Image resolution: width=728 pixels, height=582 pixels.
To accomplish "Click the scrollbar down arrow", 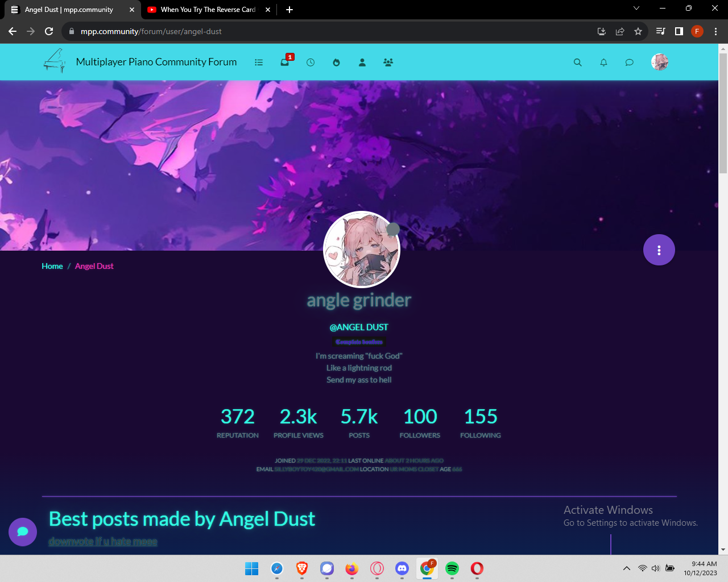I will click(723, 550).
